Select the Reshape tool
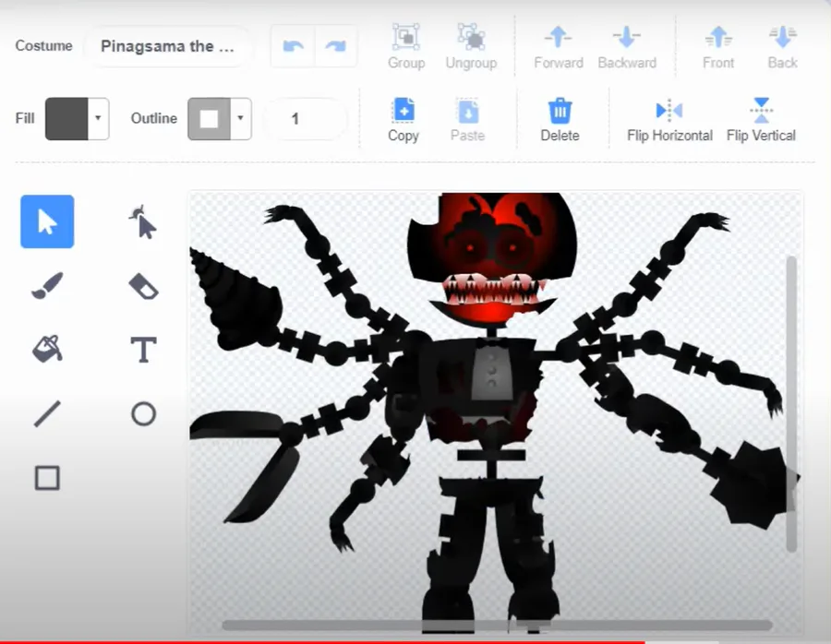831x644 pixels. pyautogui.click(x=143, y=222)
